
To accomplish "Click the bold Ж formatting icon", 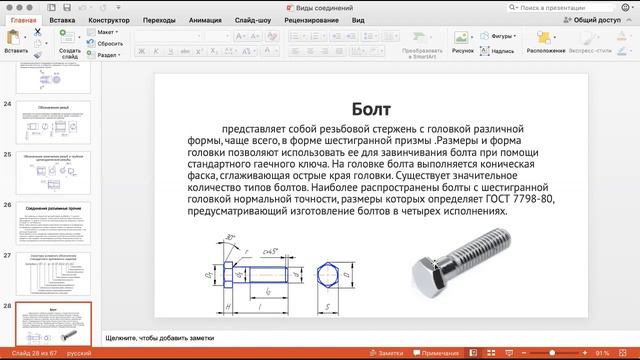I will coord(142,51).
